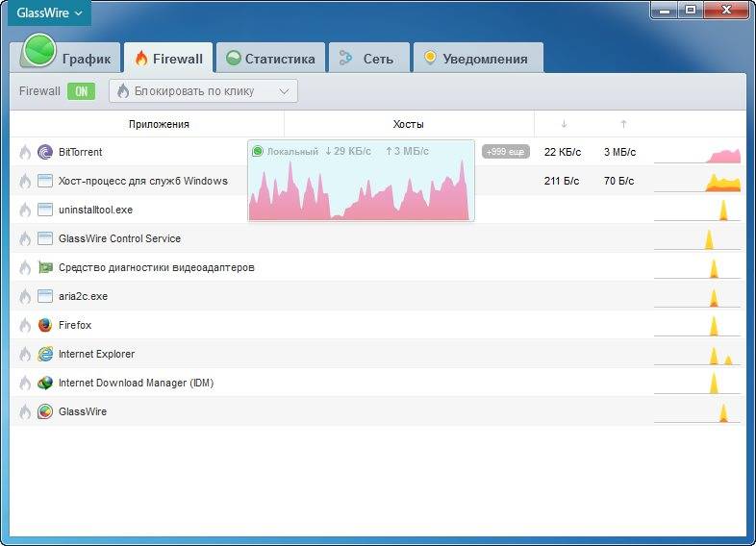Select 'Хост-процесс для служб Windows' row

click(x=143, y=181)
